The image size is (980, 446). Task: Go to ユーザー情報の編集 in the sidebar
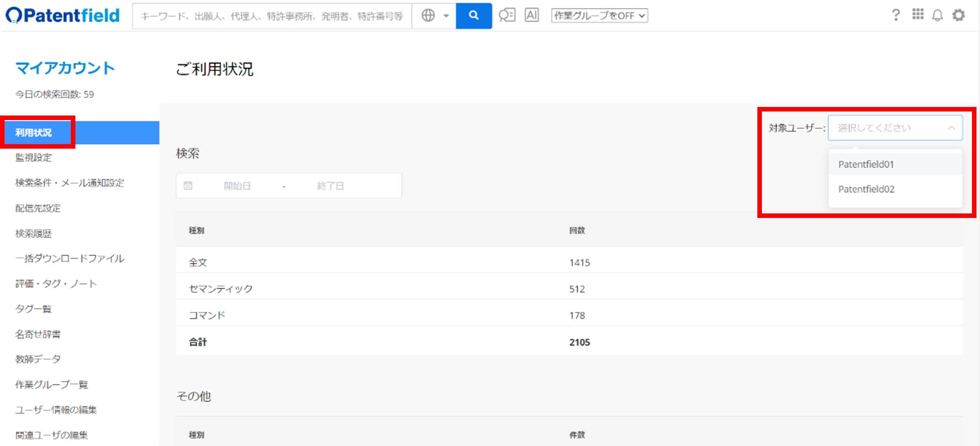point(56,410)
